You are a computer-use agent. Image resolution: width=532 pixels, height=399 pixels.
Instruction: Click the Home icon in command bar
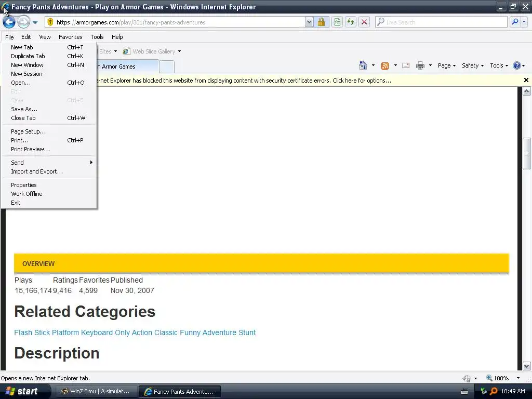click(363, 65)
